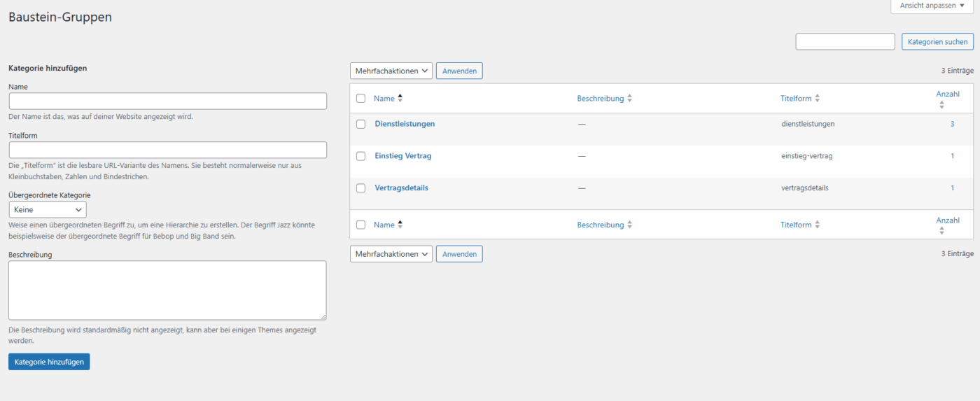Click sort arrows icon beside header Name
This screenshot has width=980, height=401.
click(400, 99)
